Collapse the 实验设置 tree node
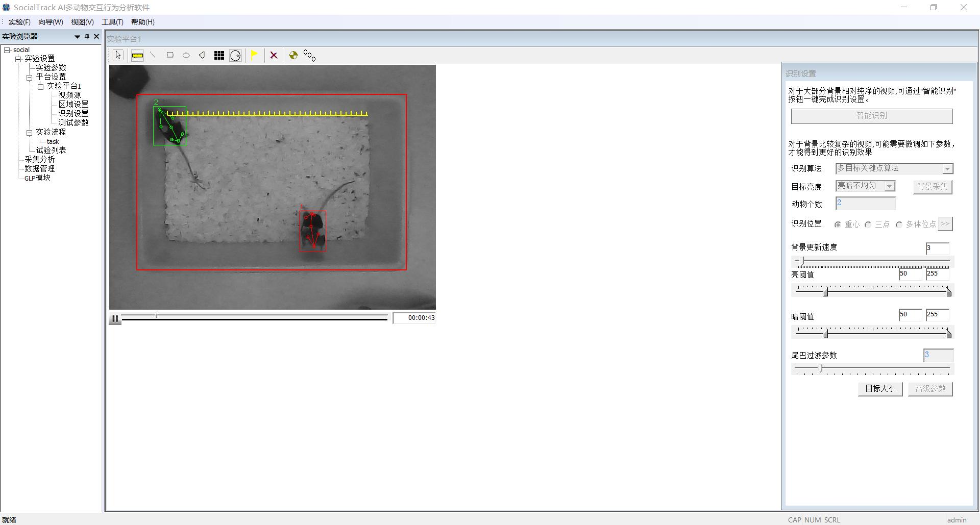Image resolution: width=980 pixels, height=525 pixels. click(18, 59)
